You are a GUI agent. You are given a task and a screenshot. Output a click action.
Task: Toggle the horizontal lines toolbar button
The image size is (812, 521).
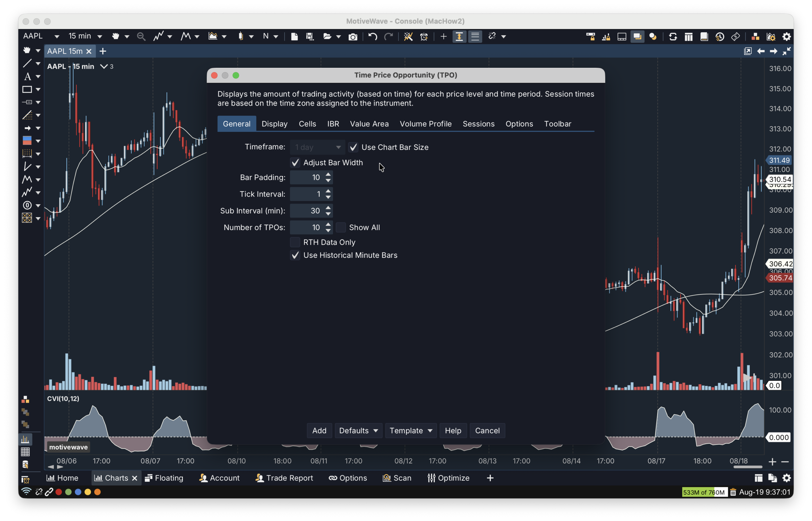(475, 36)
